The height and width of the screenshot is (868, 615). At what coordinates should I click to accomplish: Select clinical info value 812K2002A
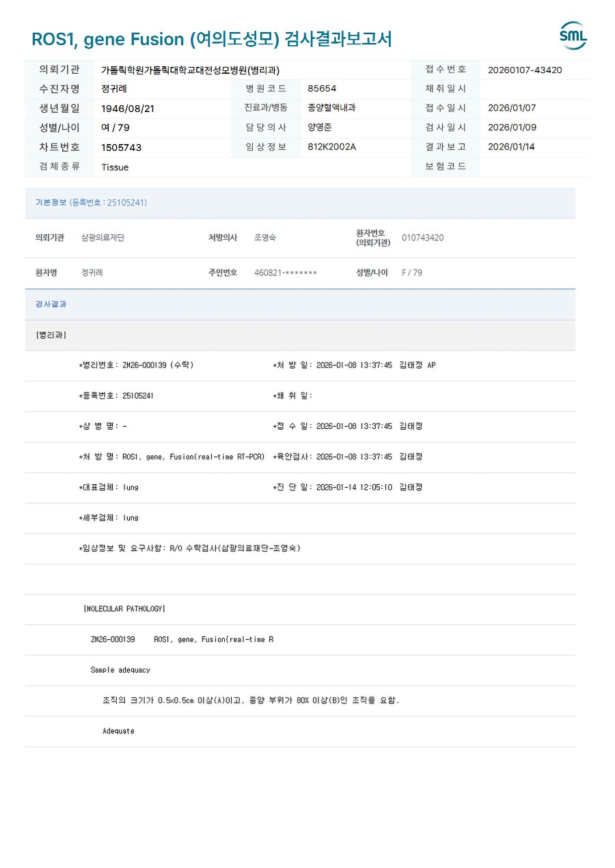coord(332,147)
